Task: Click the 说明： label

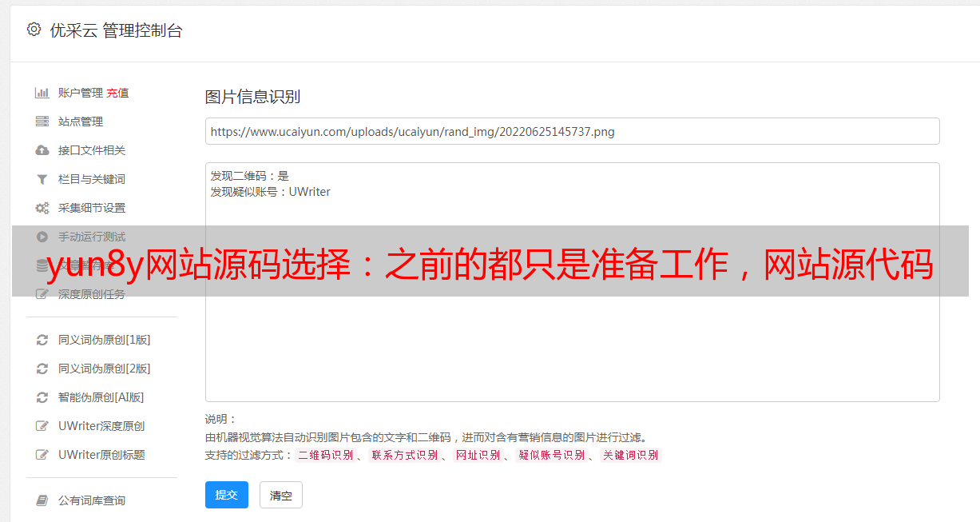Action: (221, 419)
